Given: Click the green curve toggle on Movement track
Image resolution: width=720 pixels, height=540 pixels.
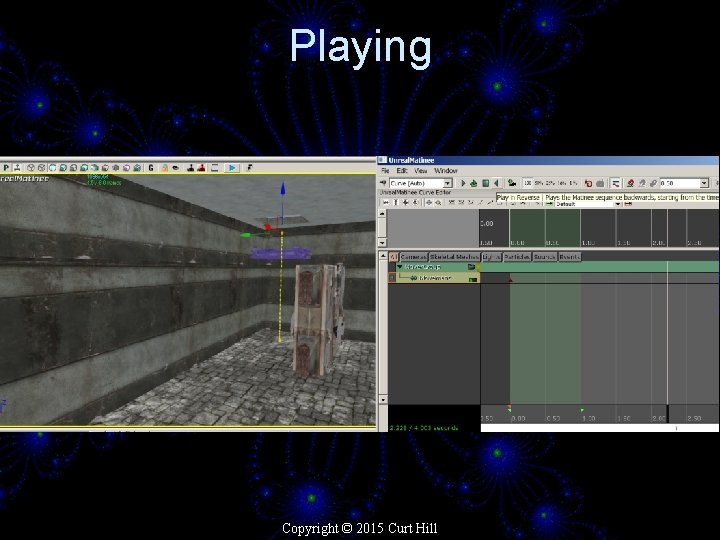Looking at the screenshot, I should (x=473, y=279).
